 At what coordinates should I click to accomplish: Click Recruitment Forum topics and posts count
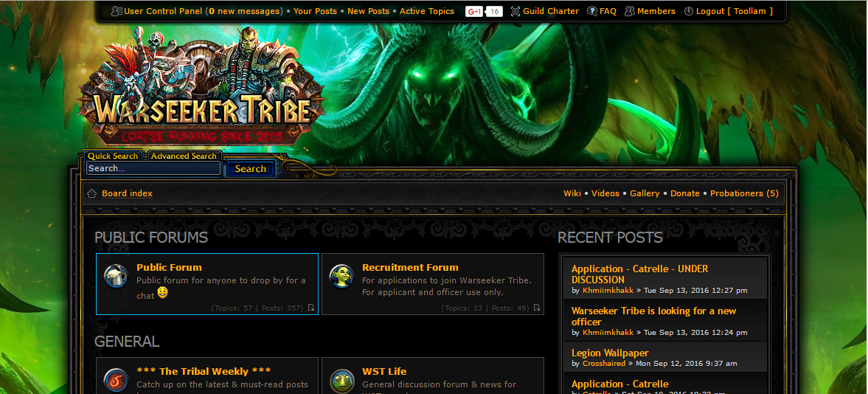point(485,308)
